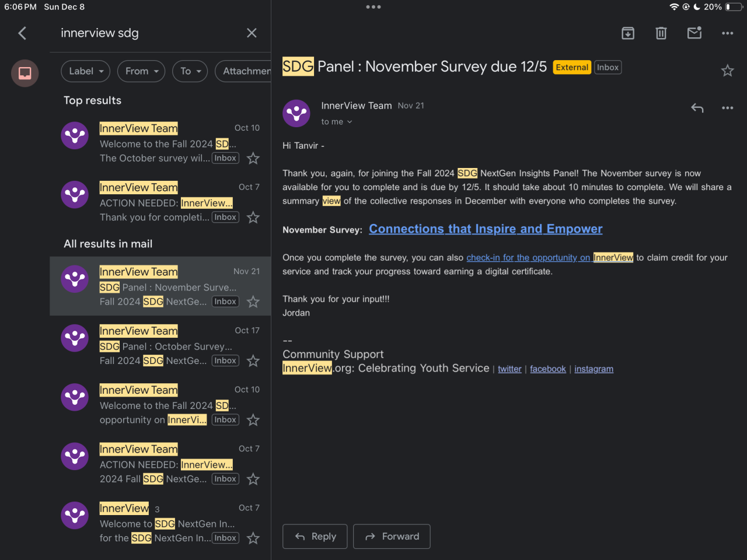Go back from search results
This screenshot has width=747, height=560.
tap(22, 33)
